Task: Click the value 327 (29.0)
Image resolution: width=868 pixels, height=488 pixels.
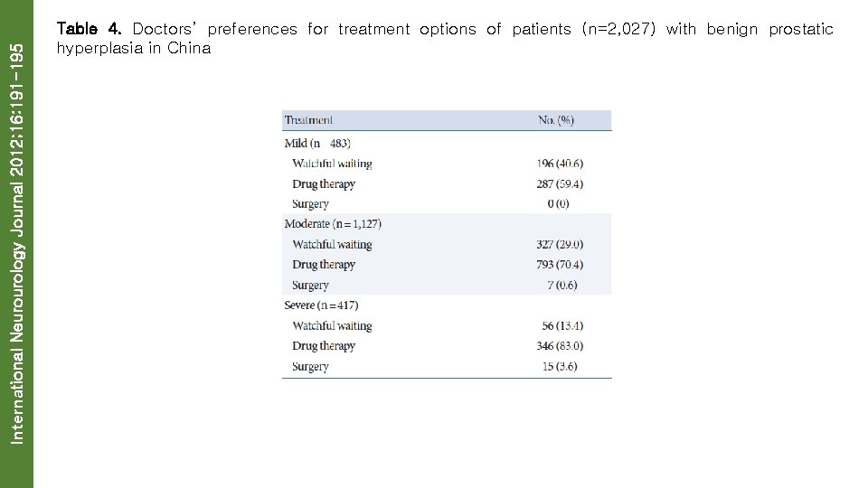Action: pyautogui.click(x=560, y=245)
